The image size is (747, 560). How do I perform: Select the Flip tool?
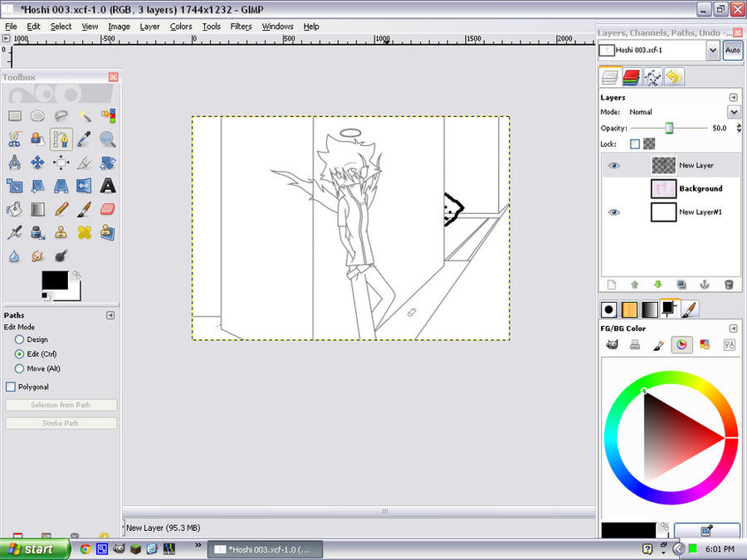coord(85,186)
